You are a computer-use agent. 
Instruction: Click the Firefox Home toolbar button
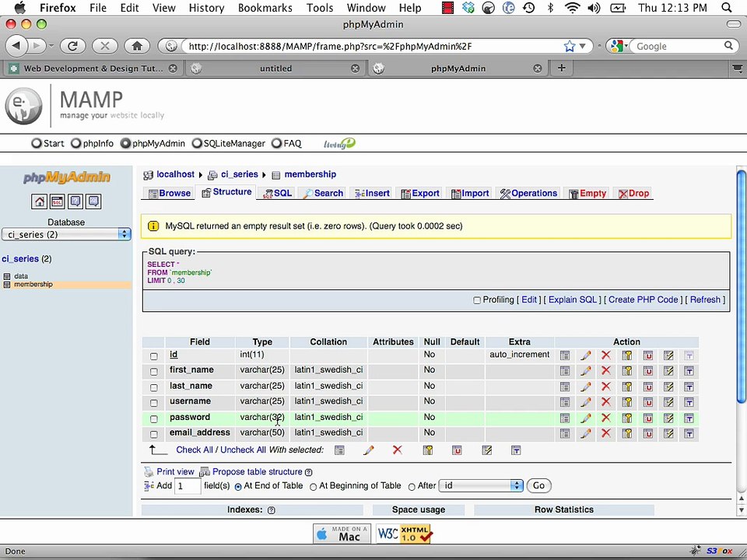click(x=137, y=46)
